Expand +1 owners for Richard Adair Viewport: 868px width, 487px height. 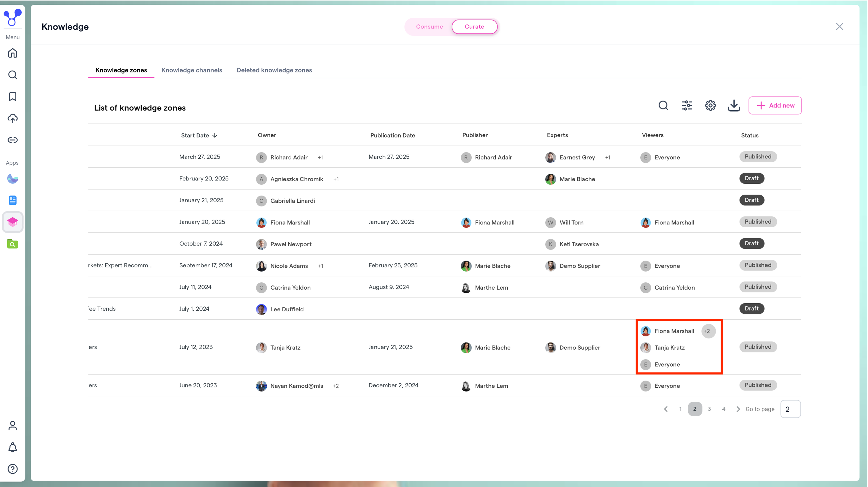320,158
